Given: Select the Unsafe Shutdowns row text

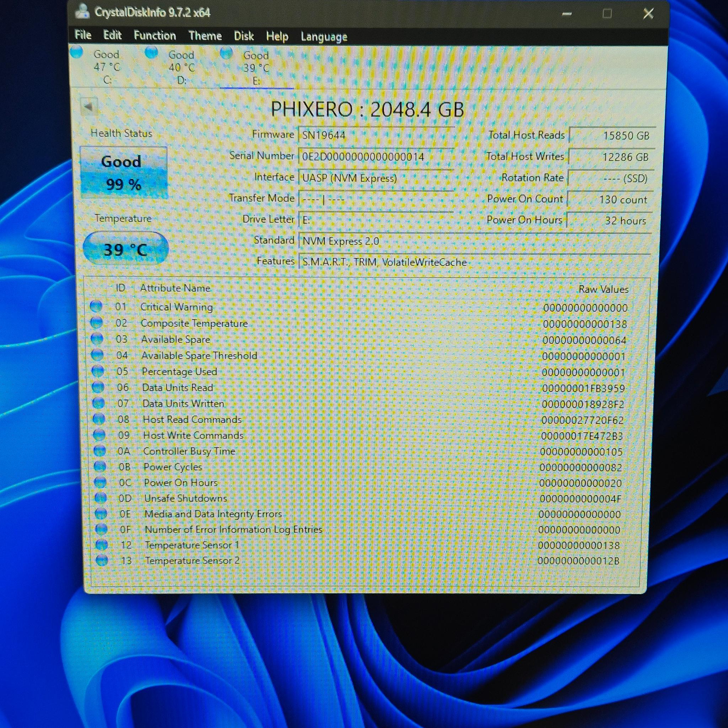Looking at the screenshot, I should pyautogui.click(x=186, y=498).
